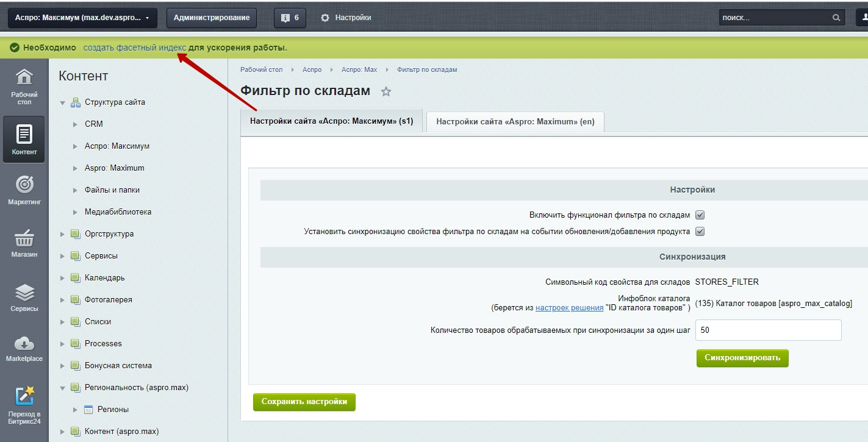Open notifications counter showing 6

(290, 18)
